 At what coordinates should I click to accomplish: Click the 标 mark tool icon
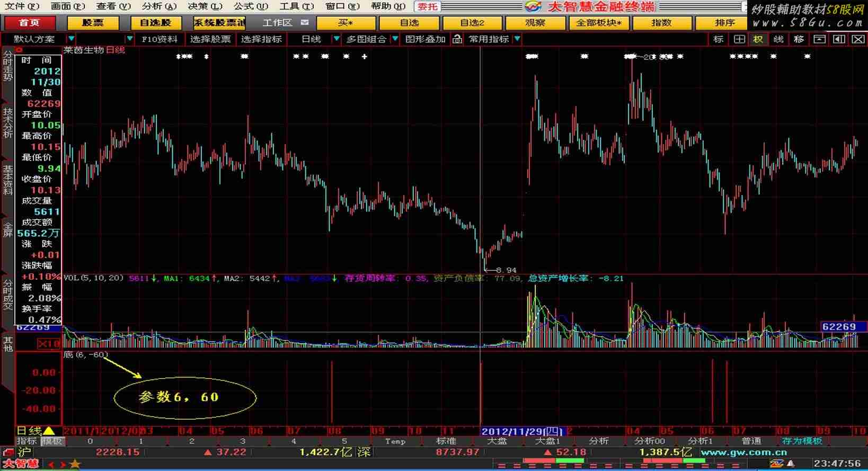pos(719,39)
